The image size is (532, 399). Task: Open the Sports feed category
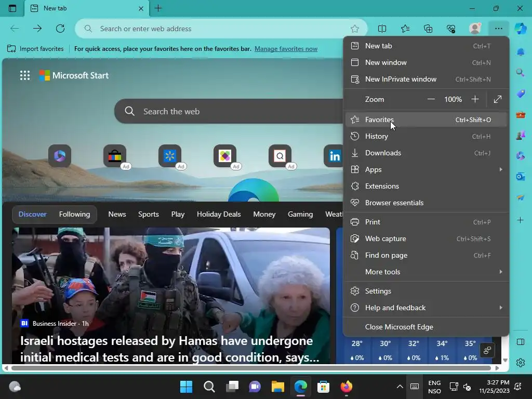point(148,215)
